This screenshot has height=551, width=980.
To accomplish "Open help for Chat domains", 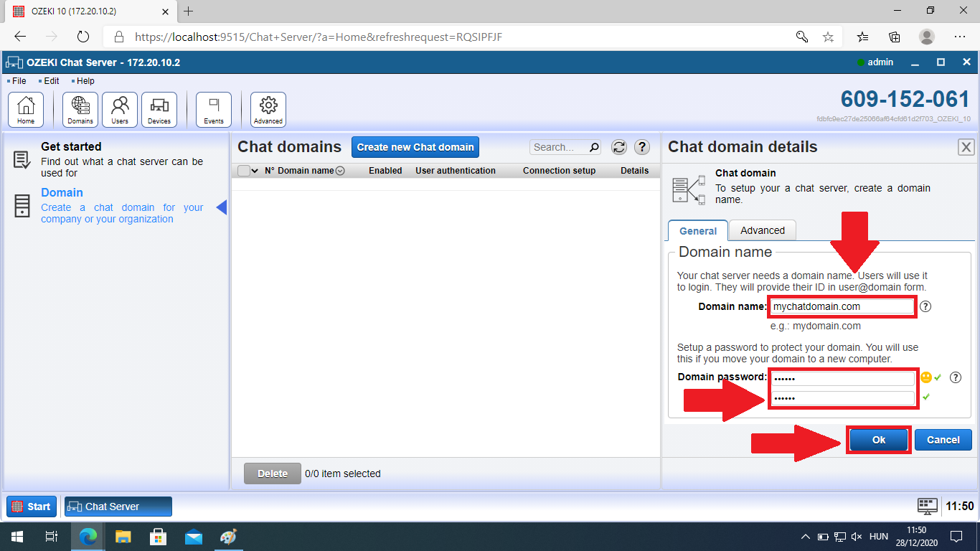I will pos(641,147).
